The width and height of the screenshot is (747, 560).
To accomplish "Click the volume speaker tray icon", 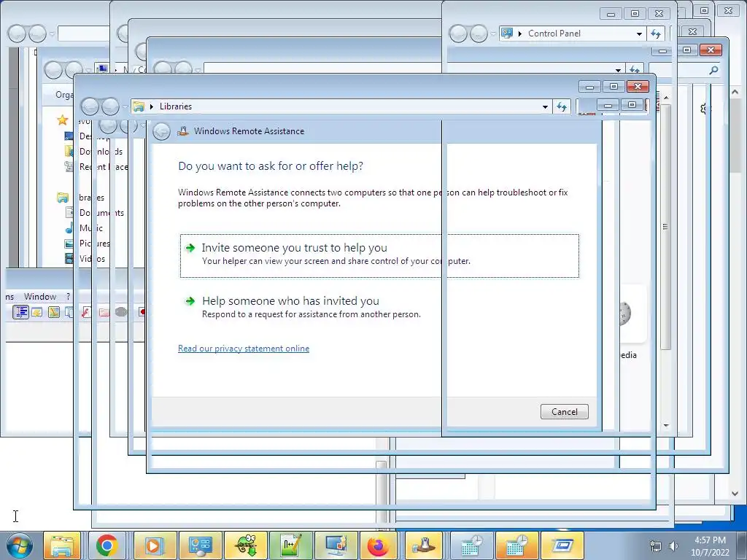I will pos(673,546).
